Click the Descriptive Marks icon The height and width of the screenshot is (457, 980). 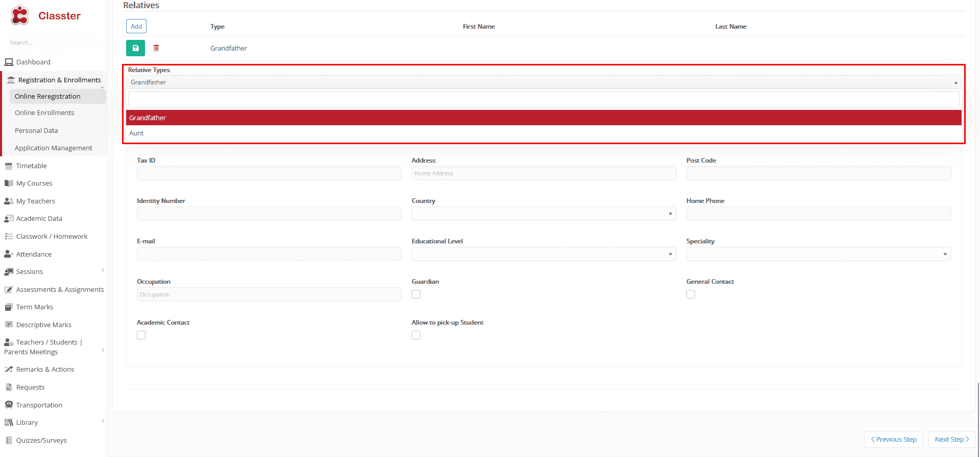(9, 325)
